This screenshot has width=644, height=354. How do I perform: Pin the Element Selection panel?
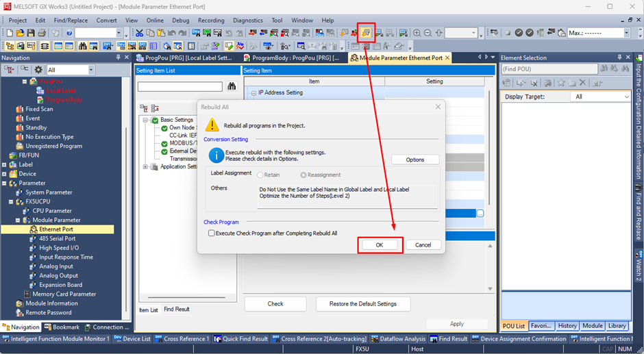[620, 58]
